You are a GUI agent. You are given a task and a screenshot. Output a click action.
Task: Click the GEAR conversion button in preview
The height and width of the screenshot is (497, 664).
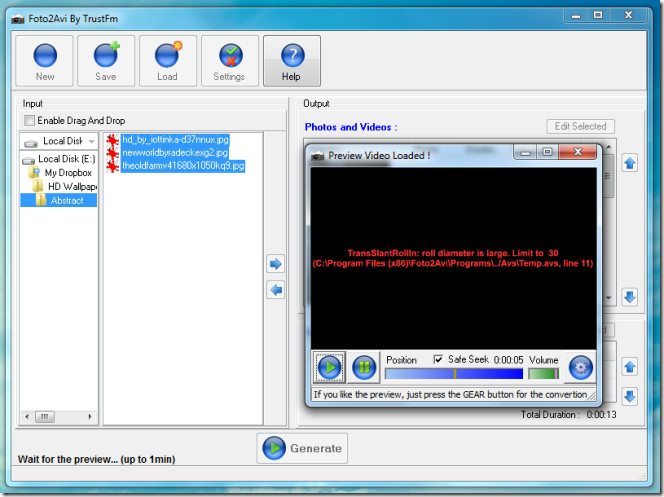580,367
